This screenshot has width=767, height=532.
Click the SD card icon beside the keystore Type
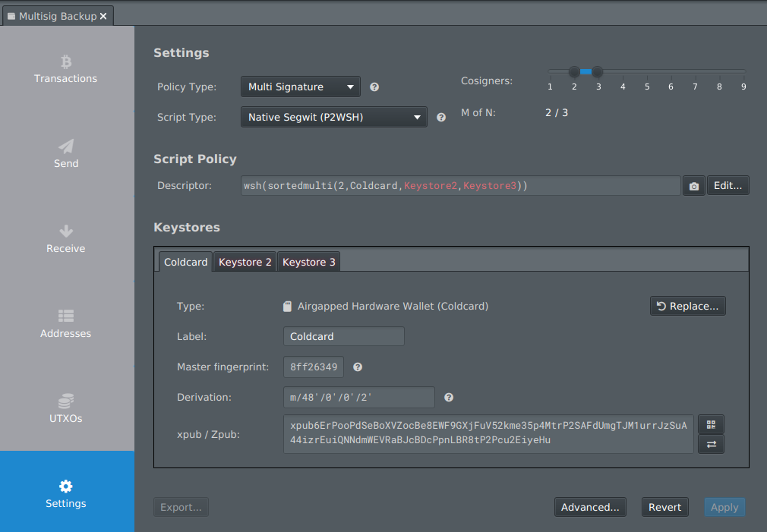288,307
